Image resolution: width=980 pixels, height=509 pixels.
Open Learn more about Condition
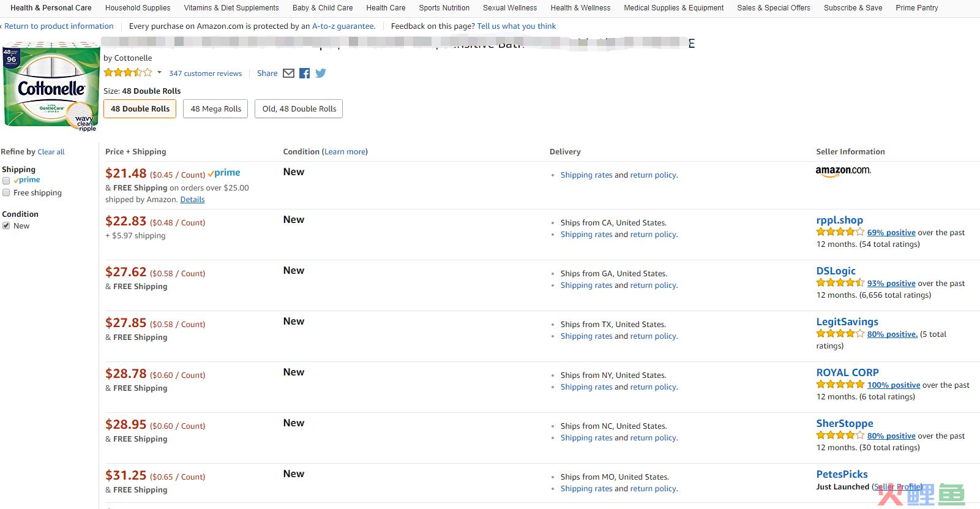click(x=345, y=152)
